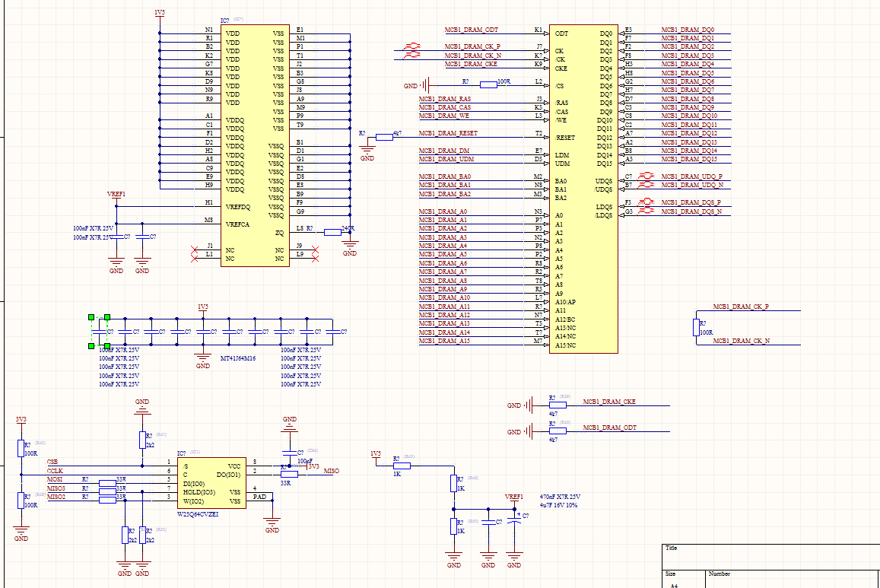Click the MCB1_DRAM_RESET net label

click(x=448, y=133)
